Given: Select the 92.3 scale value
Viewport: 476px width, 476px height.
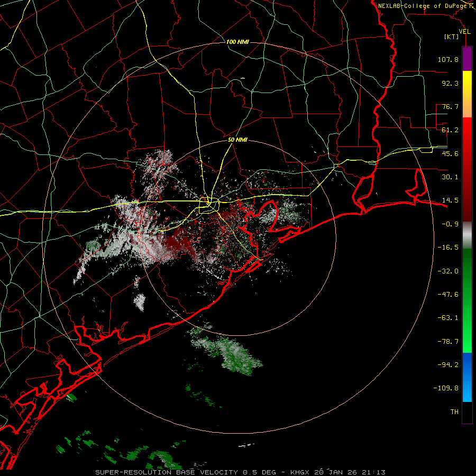Looking at the screenshot, I should tap(450, 83).
